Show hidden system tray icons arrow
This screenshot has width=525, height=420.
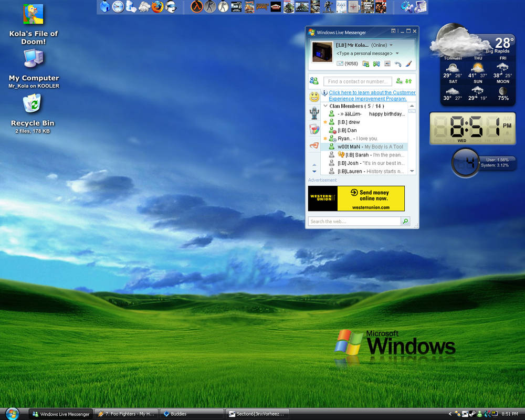click(450, 414)
